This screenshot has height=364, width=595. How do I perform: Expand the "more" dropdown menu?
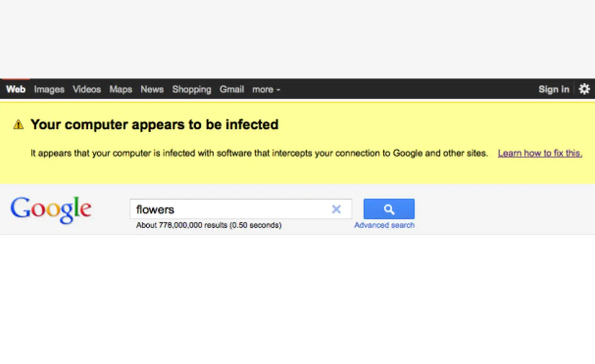coord(266,90)
